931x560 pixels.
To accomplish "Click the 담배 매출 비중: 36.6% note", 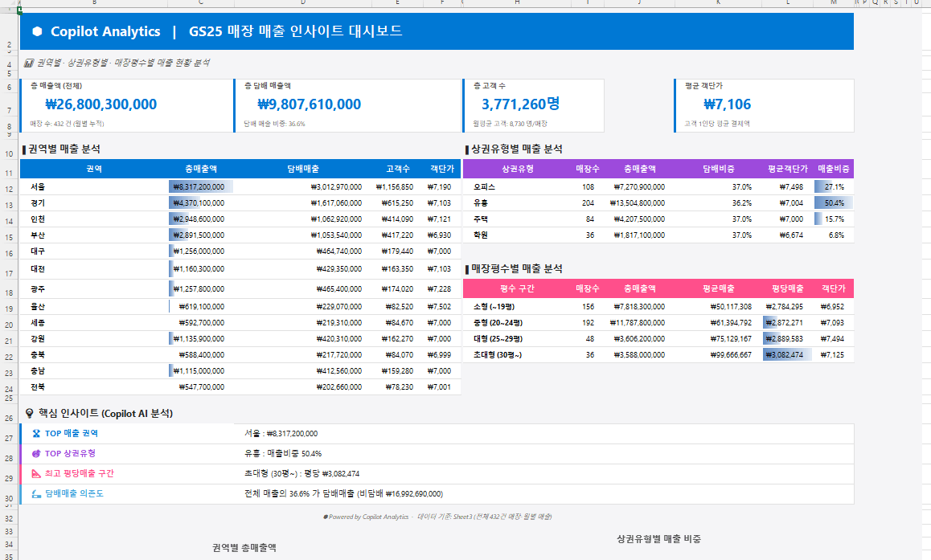I will point(274,124).
